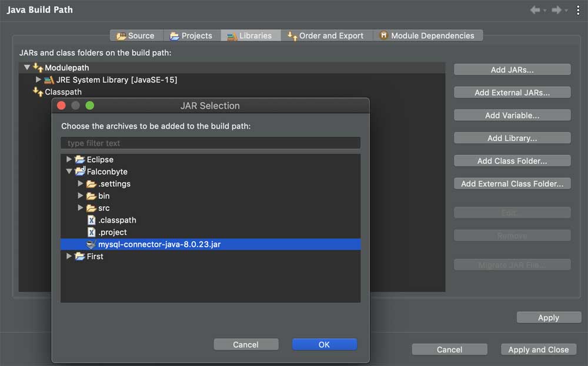Expand the Eclipse tree entry
Viewport: 588px width, 366px height.
(x=69, y=159)
